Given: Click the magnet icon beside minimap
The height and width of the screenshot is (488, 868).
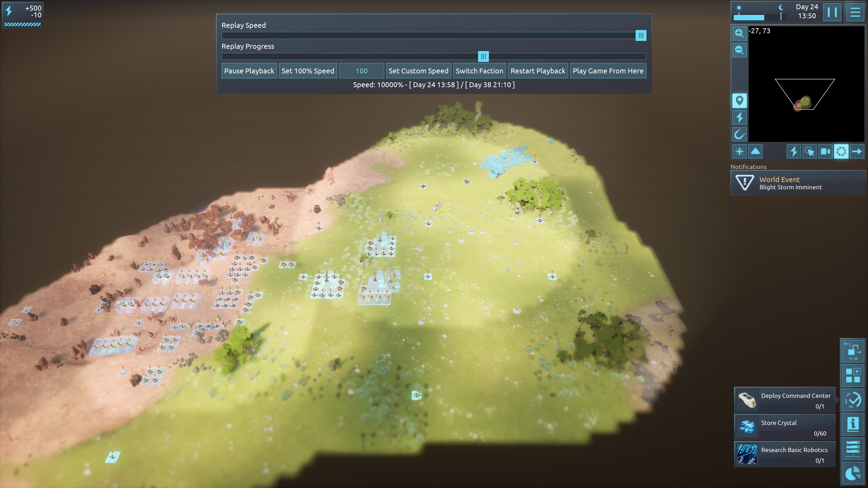Looking at the screenshot, I should pos(739,134).
